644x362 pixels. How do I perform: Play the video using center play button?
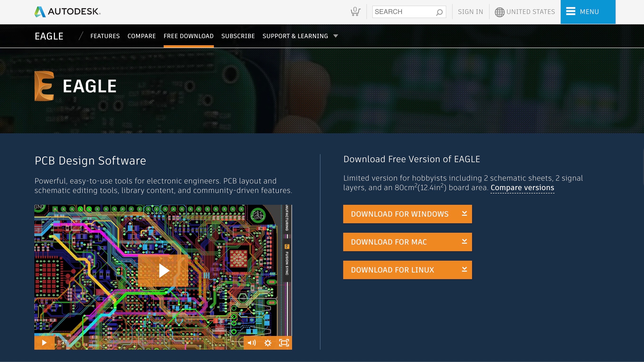pos(164,271)
